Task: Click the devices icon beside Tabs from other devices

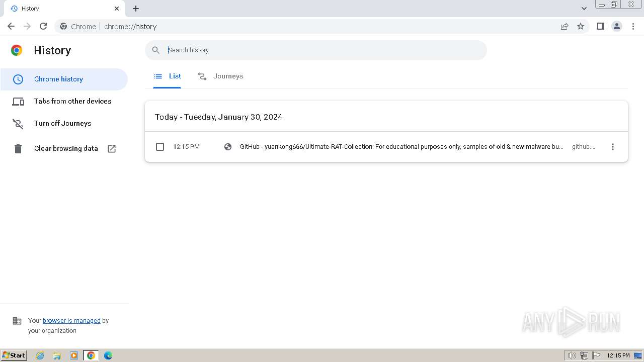Action: 18,102
